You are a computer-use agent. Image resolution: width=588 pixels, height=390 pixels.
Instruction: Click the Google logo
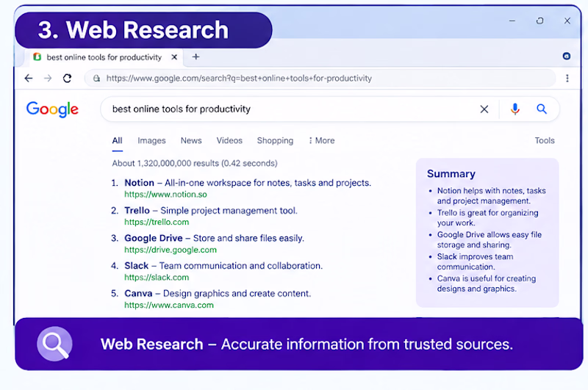[x=52, y=109]
